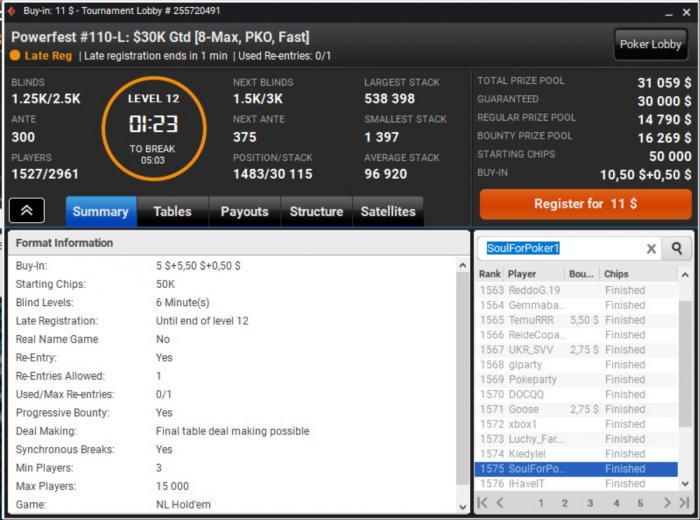
Task: Open player list page 1
Action: pyautogui.click(x=541, y=503)
